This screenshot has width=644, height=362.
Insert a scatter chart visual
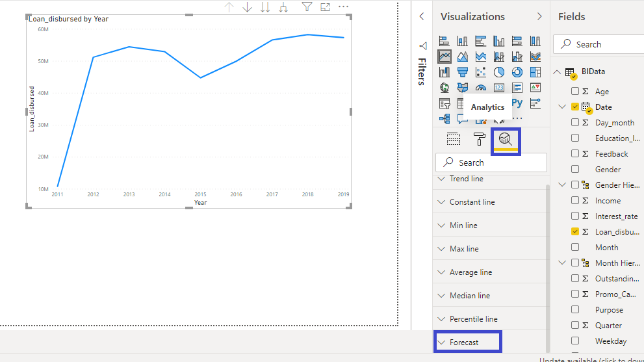(481, 72)
